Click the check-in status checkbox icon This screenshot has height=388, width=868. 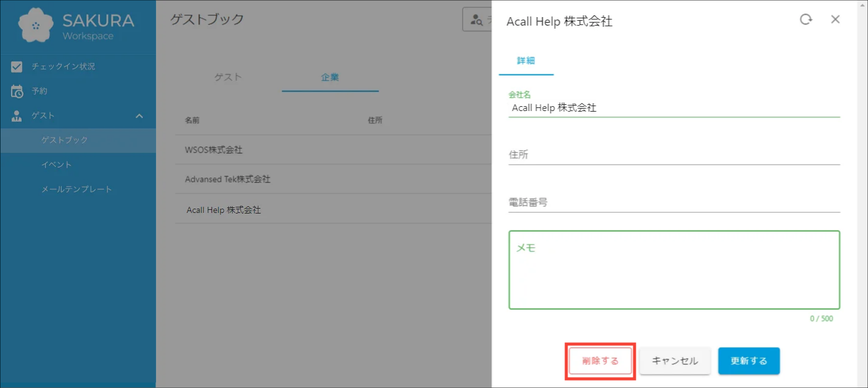pyautogui.click(x=17, y=66)
